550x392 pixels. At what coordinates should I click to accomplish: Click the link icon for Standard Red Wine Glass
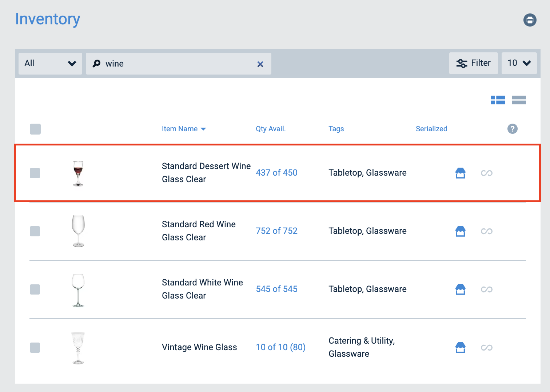click(486, 231)
